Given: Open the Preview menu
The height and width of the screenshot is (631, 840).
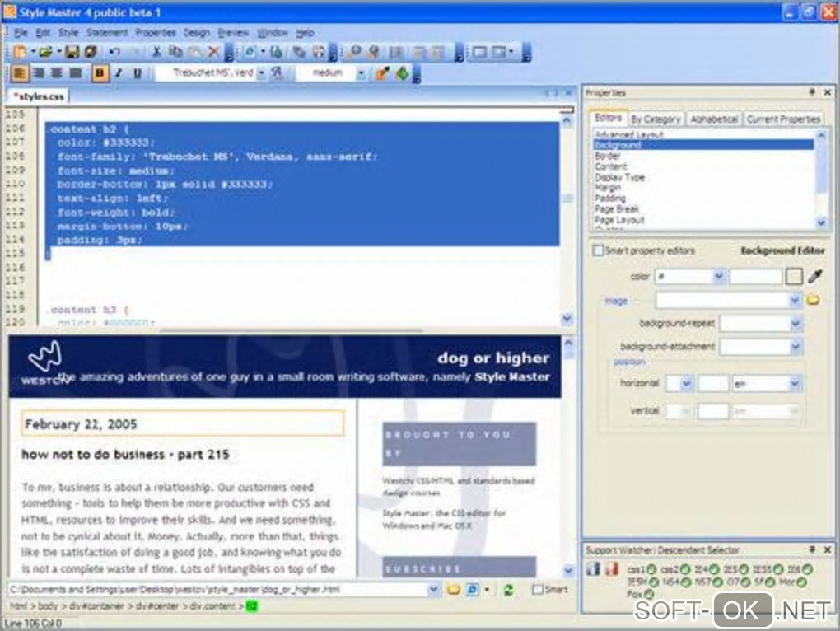Looking at the screenshot, I should 233,33.
